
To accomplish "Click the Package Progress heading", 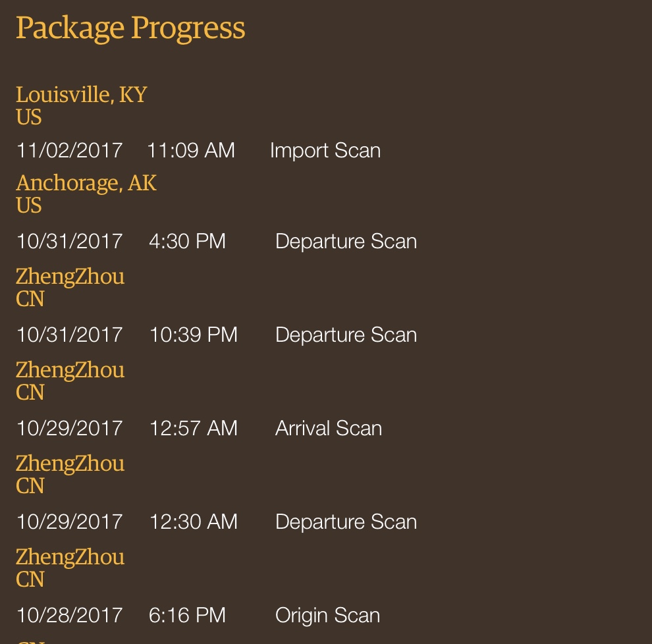I will (x=130, y=28).
